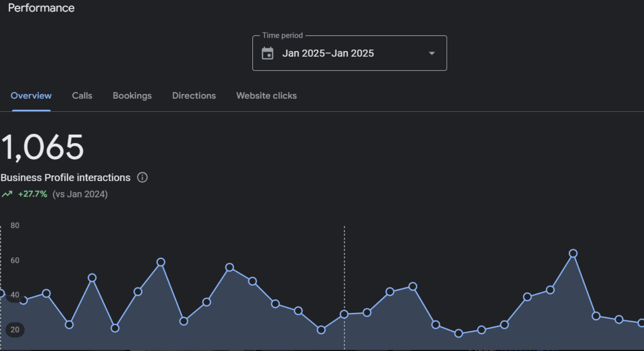The width and height of the screenshot is (644, 351).
Task: Click the 20 y-axis label pill
Action: pyautogui.click(x=15, y=330)
